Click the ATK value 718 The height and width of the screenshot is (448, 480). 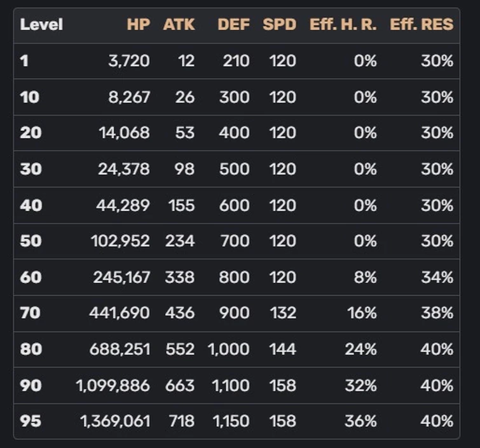pos(182,421)
